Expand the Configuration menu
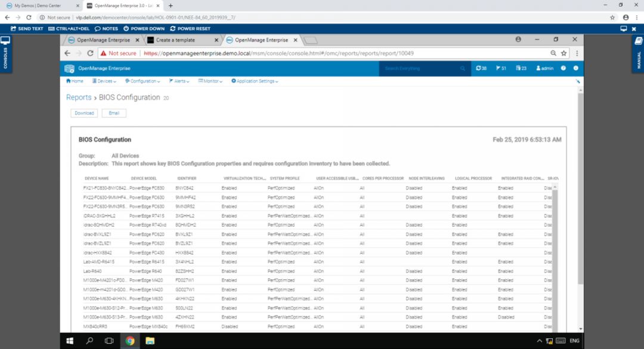 pyautogui.click(x=143, y=81)
